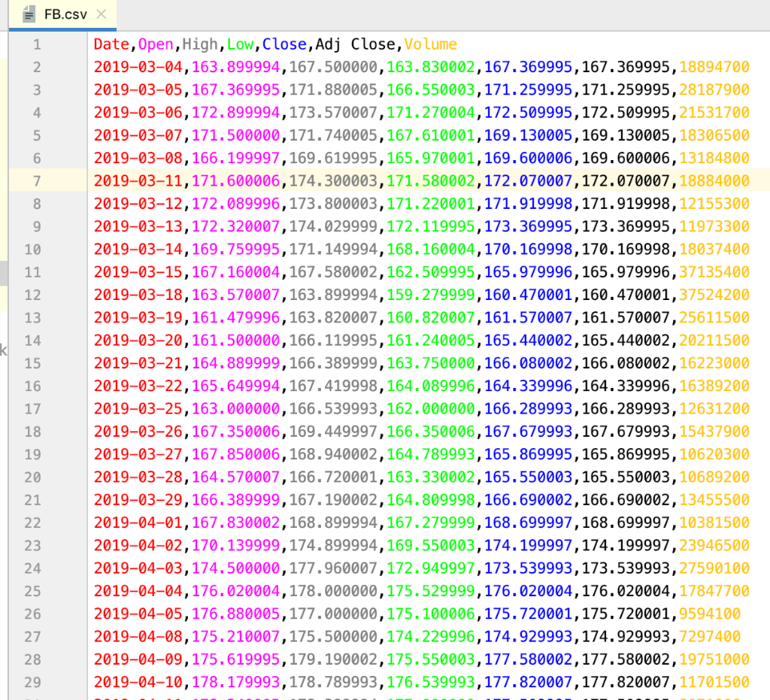Click volume value 11701500
770x700 pixels.
(714, 682)
